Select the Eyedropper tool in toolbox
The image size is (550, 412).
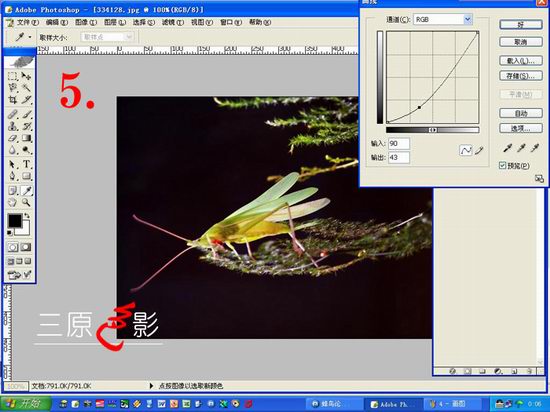(x=26, y=190)
